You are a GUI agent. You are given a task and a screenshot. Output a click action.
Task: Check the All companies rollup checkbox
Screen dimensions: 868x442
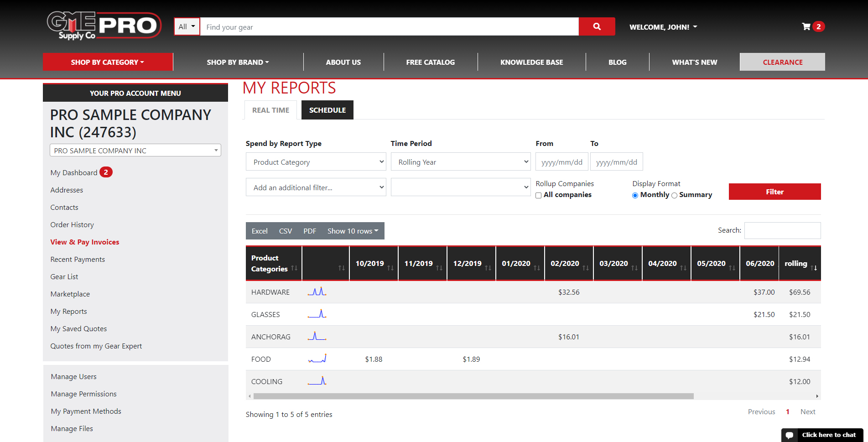539,195
